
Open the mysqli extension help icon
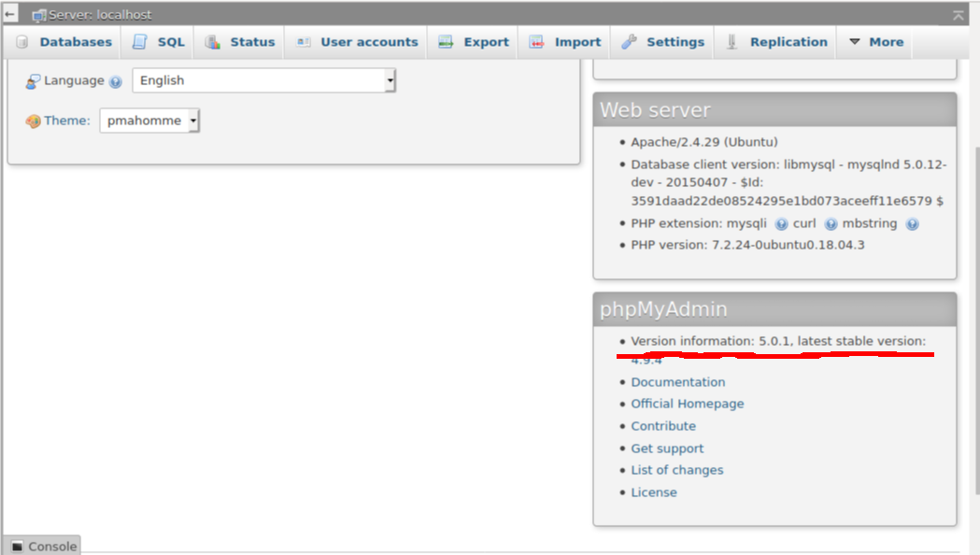pos(781,224)
